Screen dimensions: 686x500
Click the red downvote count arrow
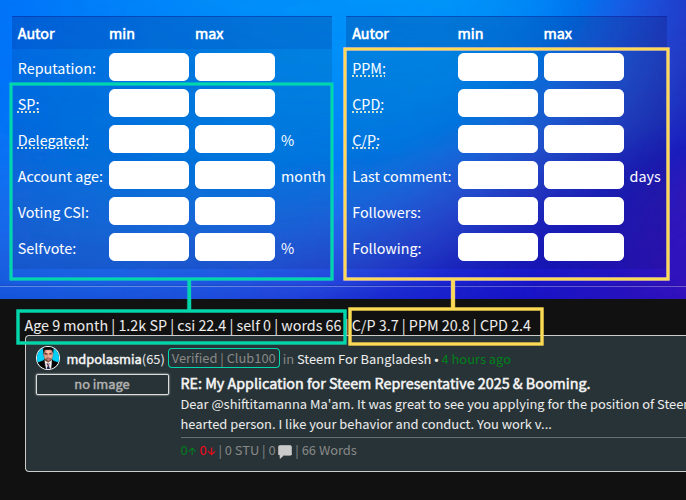point(207,451)
